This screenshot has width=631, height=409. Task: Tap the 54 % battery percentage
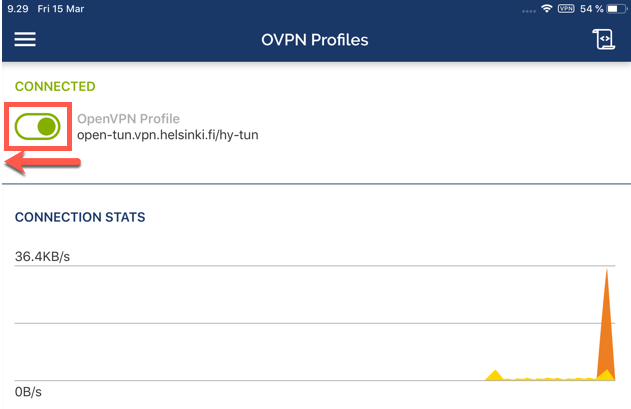click(x=592, y=9)
